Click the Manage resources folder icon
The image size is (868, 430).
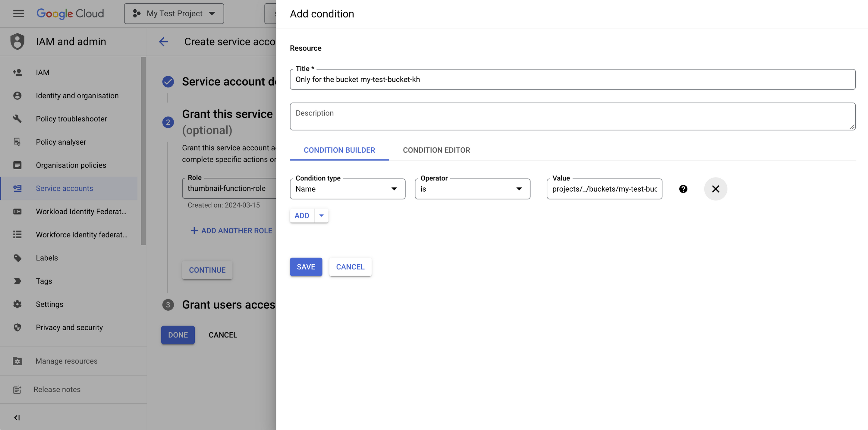tap(17, 361)
